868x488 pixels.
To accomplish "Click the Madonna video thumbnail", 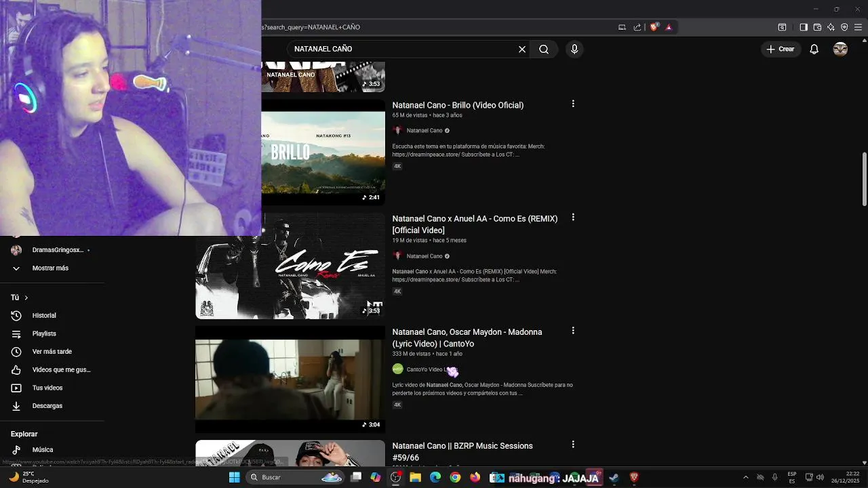I will pyautogui.click(x=290, y=380).
